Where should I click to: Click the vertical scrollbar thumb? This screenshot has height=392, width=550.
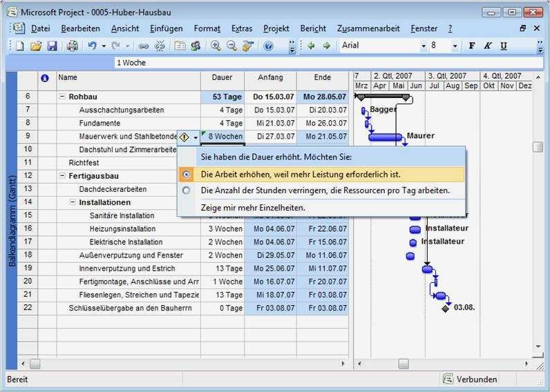coord(538,147)
